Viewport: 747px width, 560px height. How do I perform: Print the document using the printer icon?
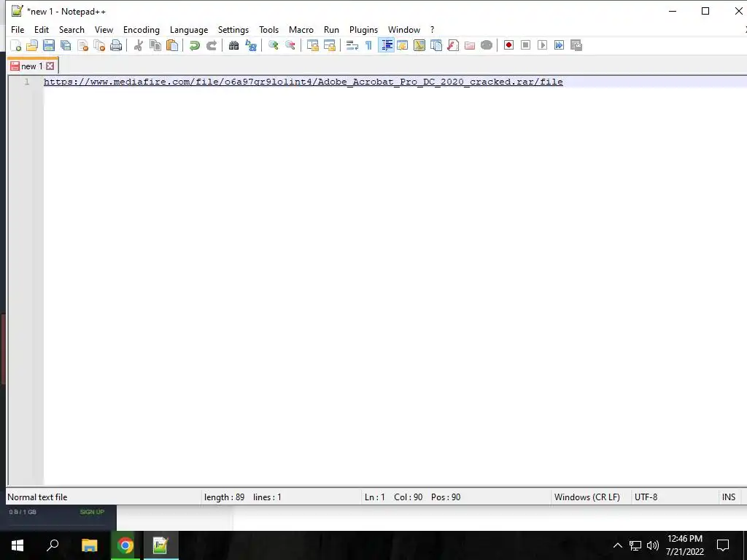pyautogui.click(x=116, y=45)
